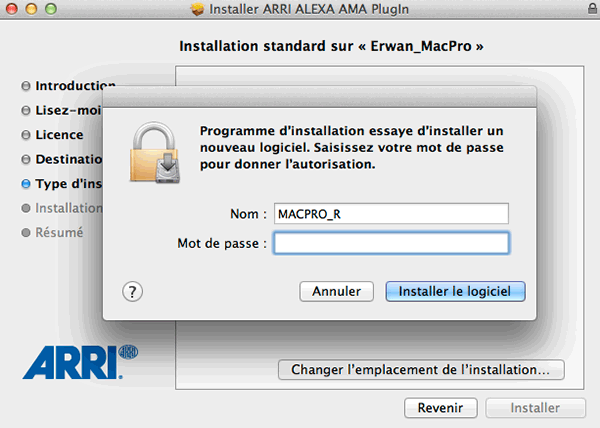Click the blue bullet beside Type d'installation
Screen dimensions: 600x428
pos(26,184)
